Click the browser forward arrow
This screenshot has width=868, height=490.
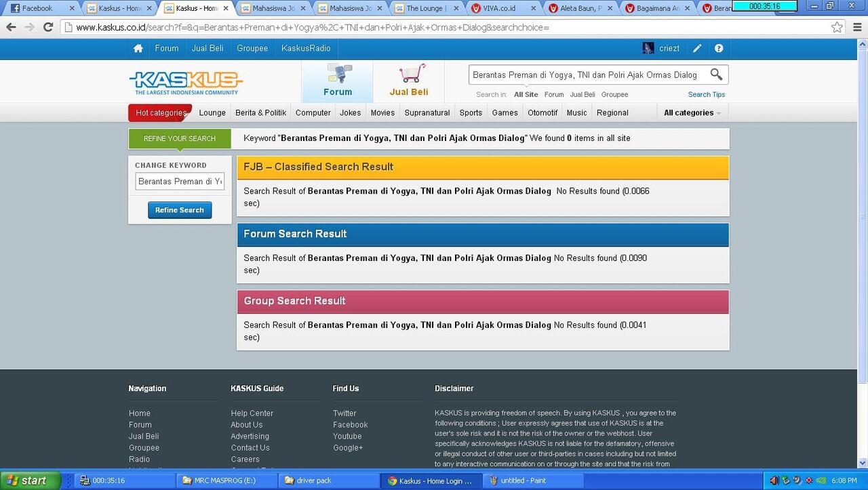coord(29,27)
